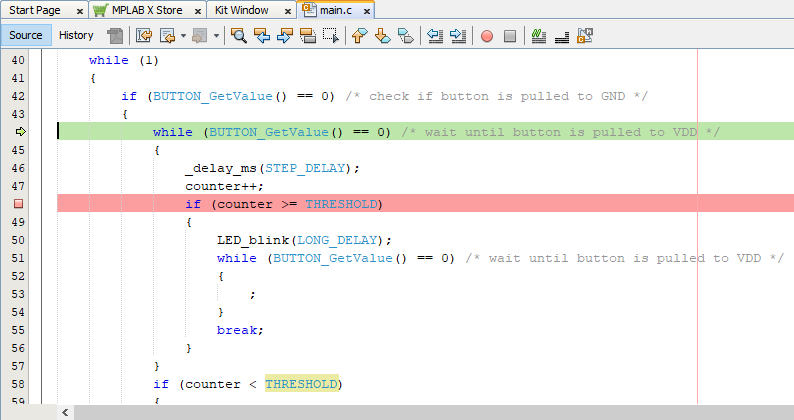The width and height of the screenshot is (794, 420).
Task: Toggle Highlight Search in editor toolbar
Action: [308, 36]
